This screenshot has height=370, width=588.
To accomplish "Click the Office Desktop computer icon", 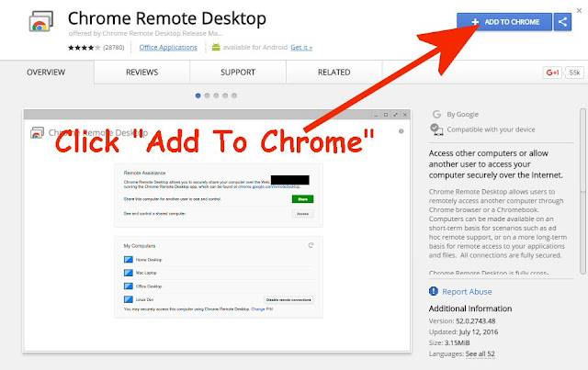I will pos(129,286).
